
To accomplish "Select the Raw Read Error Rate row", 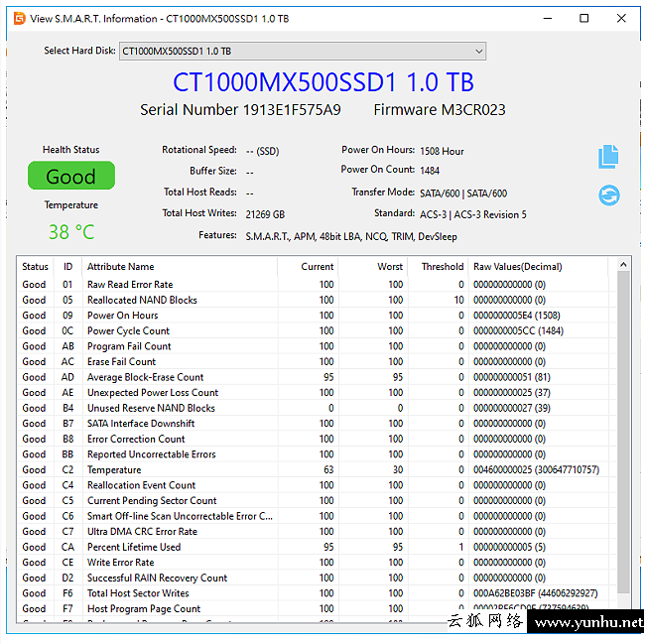I will pyautogui.click(x=317, y=284).
